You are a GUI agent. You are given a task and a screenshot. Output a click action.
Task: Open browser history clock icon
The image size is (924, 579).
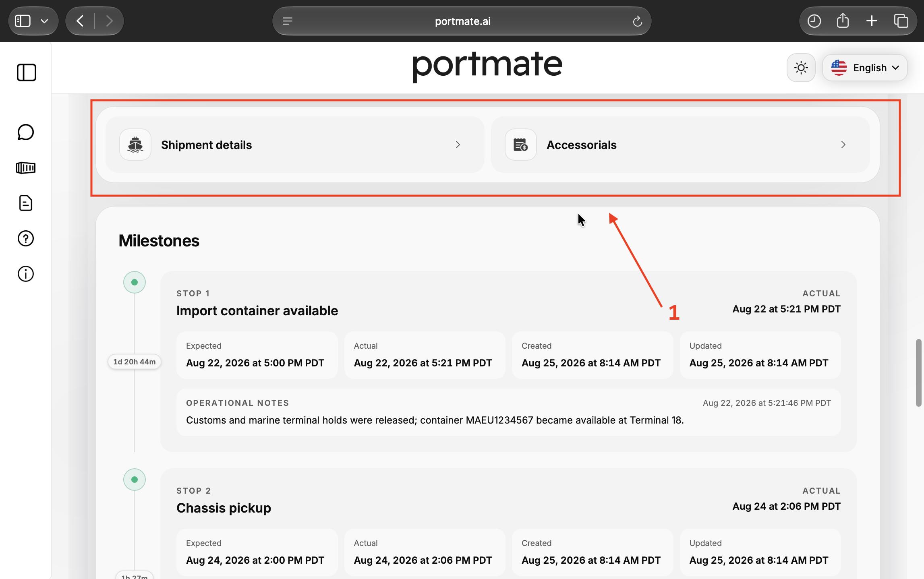[814, 21]
